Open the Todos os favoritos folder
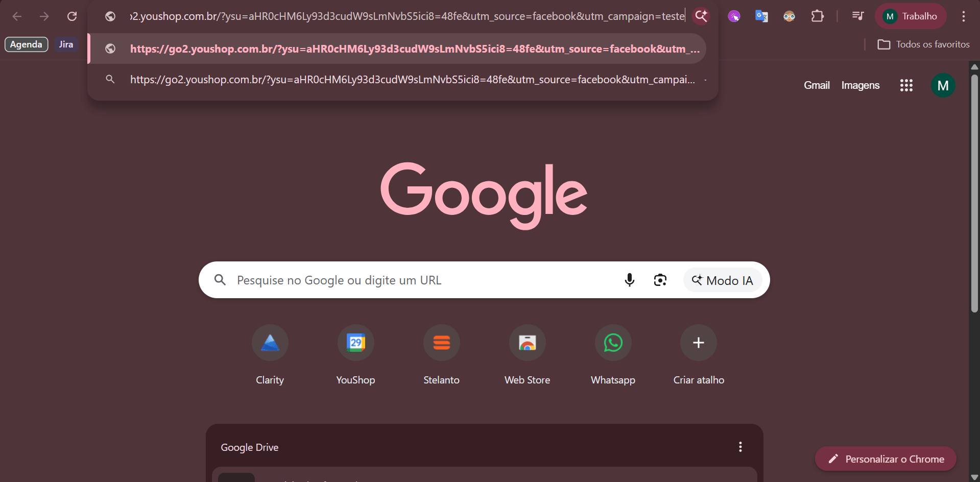Image resolution: width=980 pixels, height=482 pixels. [x=923, y=44]
